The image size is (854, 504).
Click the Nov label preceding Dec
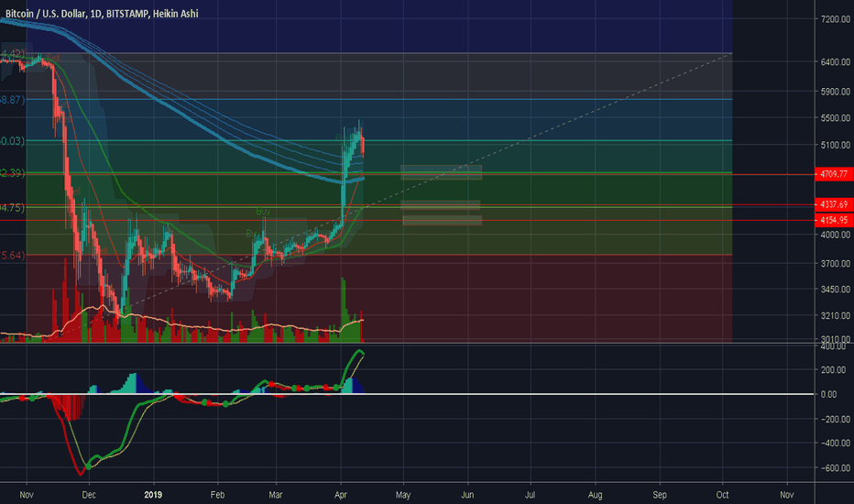(27, 495)
